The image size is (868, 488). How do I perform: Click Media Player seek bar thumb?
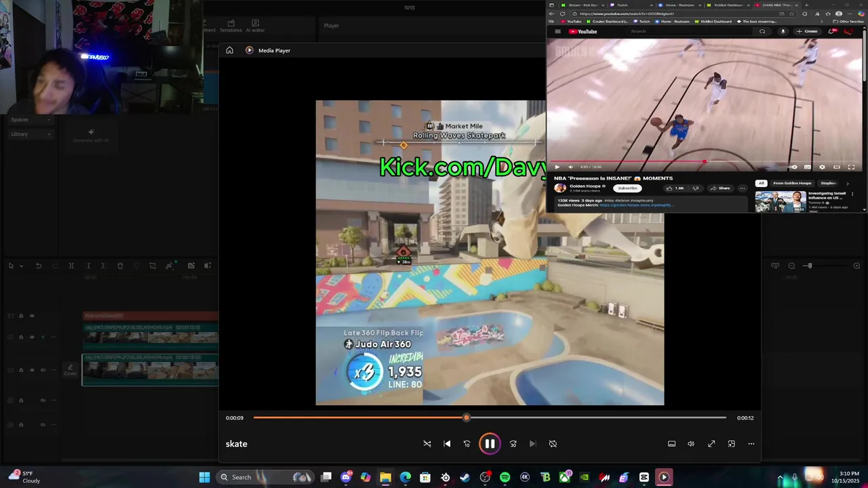coord(466,418)
